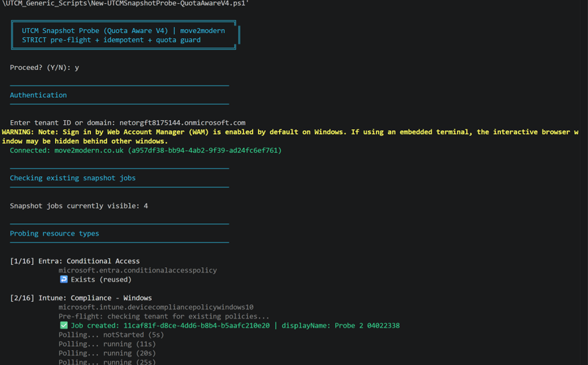588x365 pixels.
Task: Click the Checking existing snapshot jobs heading
Action: [72, 178]
